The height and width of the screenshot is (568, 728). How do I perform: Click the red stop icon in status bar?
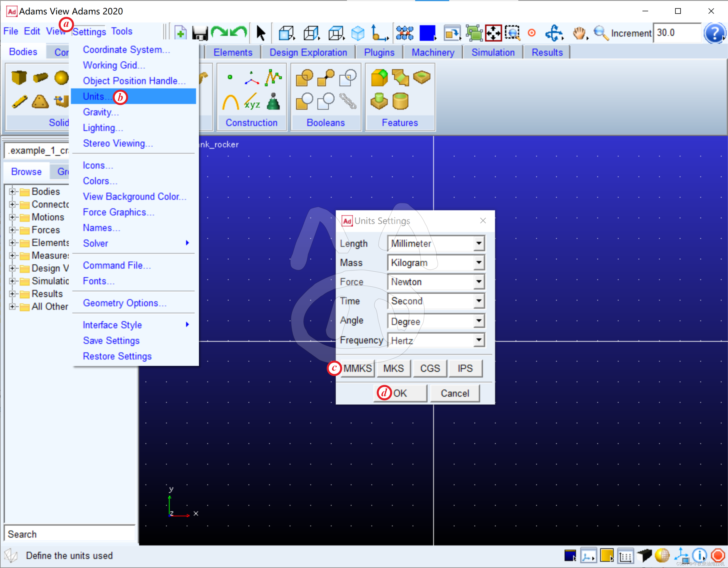click(x=718, y=555)
